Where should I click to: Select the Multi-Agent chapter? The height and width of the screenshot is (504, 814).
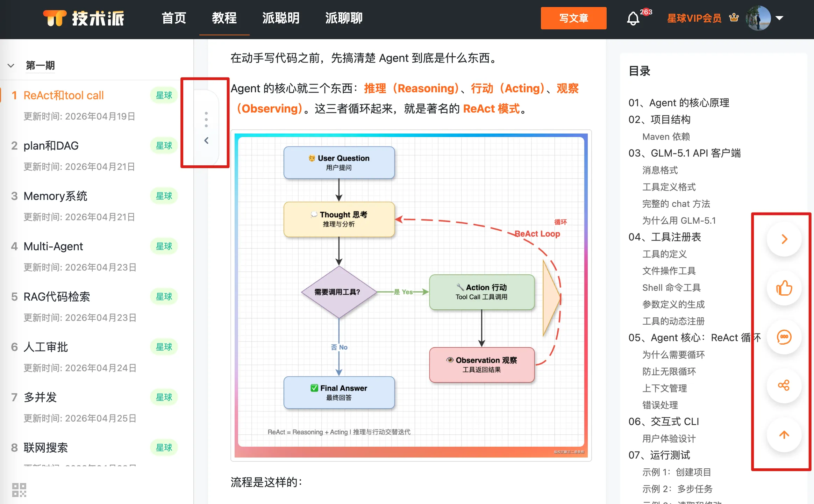click(53, 246)
